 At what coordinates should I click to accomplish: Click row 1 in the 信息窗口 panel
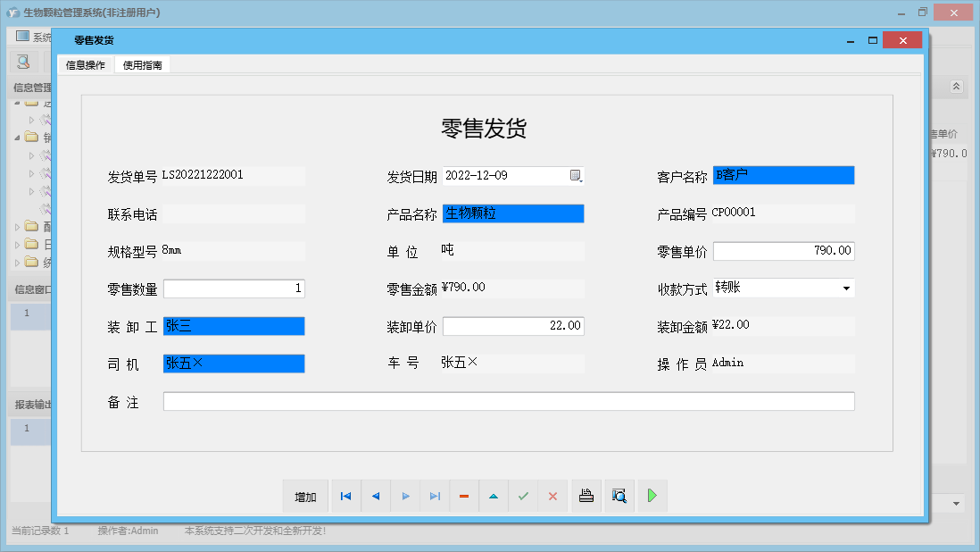(x=27, y=314)
